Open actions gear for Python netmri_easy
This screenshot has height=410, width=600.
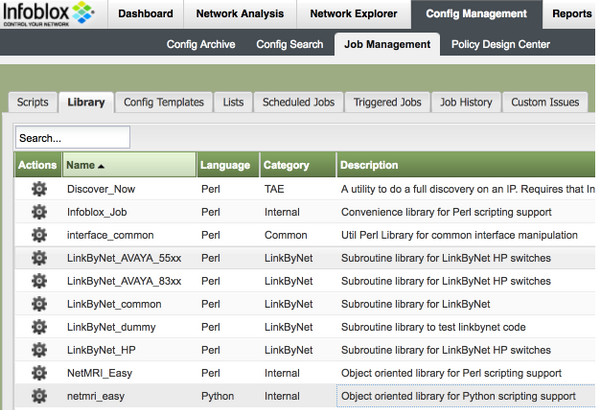coord(39,396)
